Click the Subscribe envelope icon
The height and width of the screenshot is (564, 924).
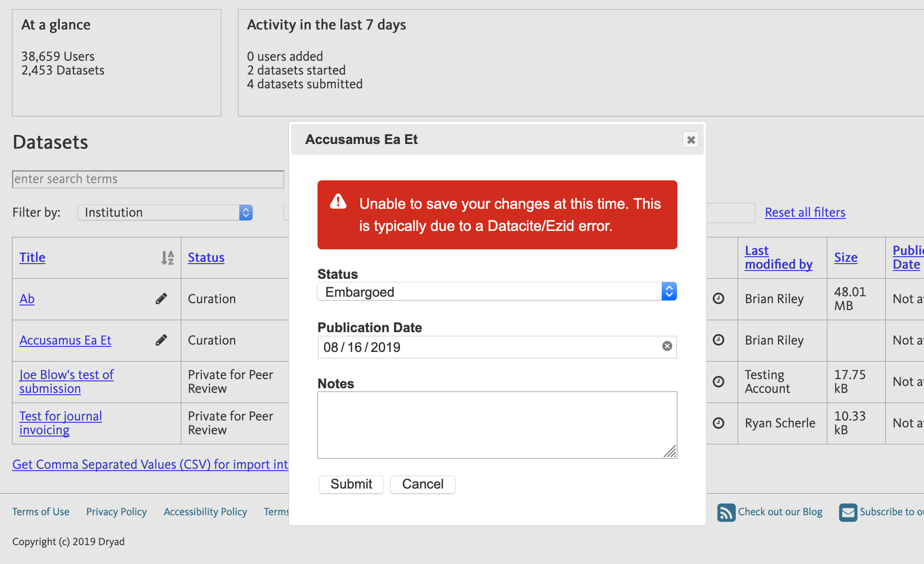[847, 512]
